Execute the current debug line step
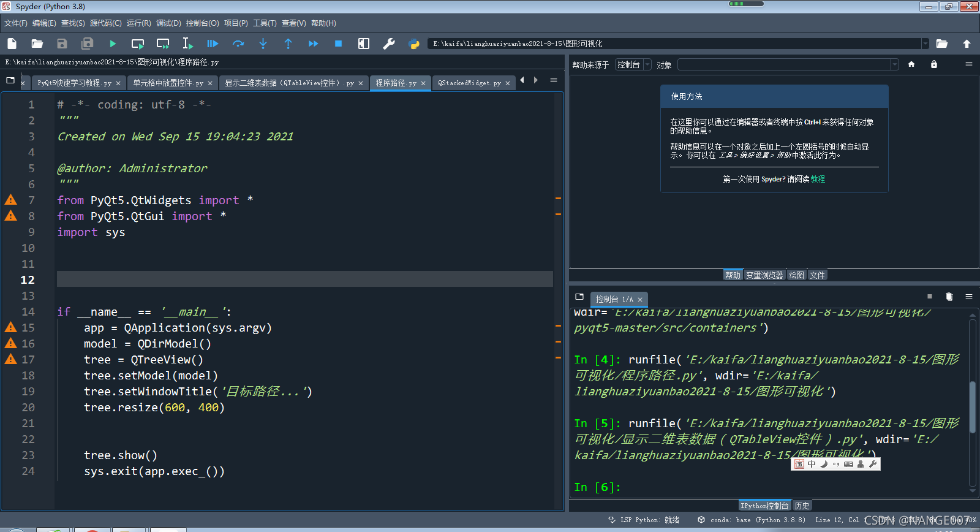The width and height of the screenshot is (980, 532). [x=238, y=44]
